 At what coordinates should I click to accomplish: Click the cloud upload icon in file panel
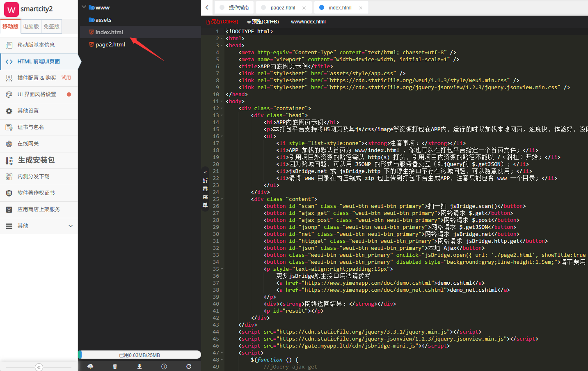[90, 366]
